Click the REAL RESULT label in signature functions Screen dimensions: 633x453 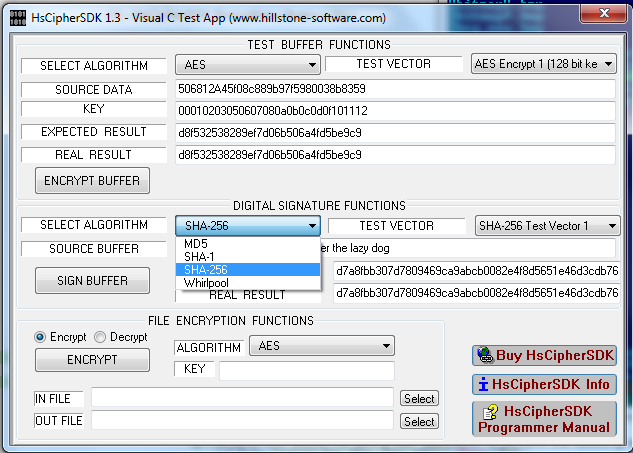pyautogui.click(x=247, y=295)
